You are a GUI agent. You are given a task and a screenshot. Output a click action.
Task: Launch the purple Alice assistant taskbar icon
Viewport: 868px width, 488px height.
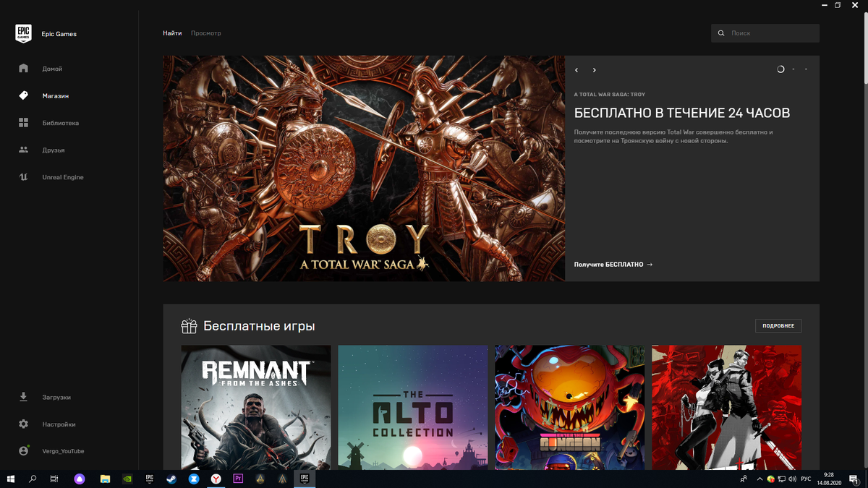[80, 479]
